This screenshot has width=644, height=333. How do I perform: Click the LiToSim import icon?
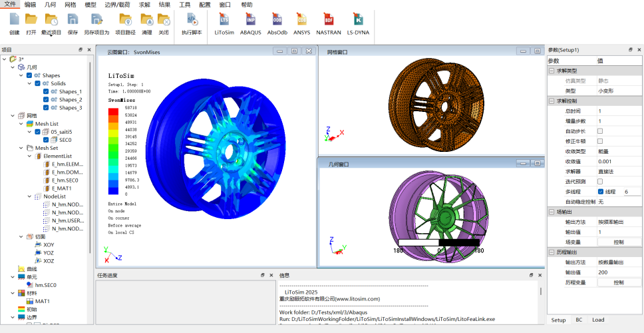224,19
